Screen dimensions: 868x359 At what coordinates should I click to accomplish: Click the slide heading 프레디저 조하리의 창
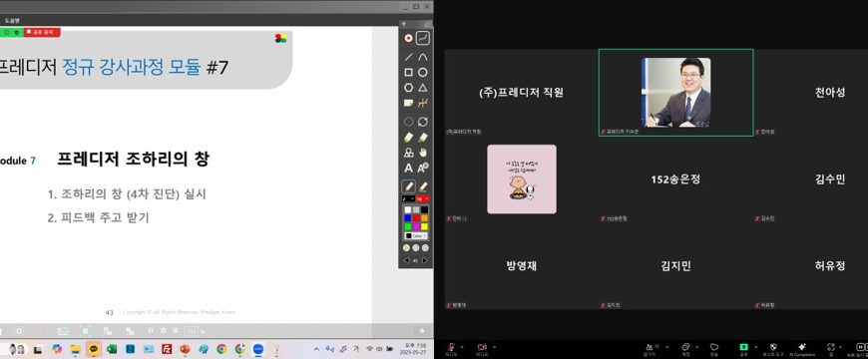(x=133, y=160)
